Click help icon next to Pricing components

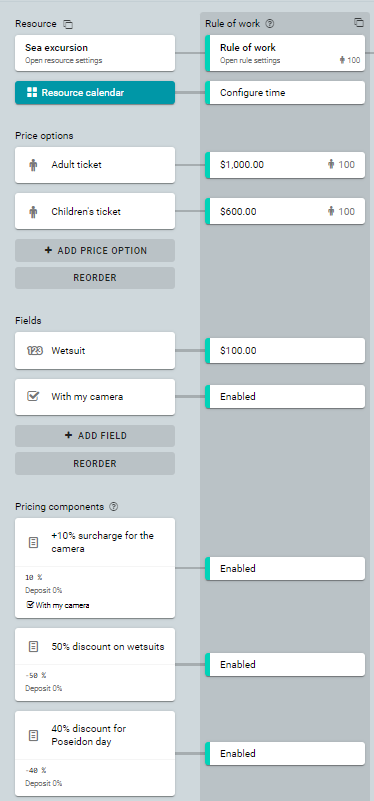114,507
